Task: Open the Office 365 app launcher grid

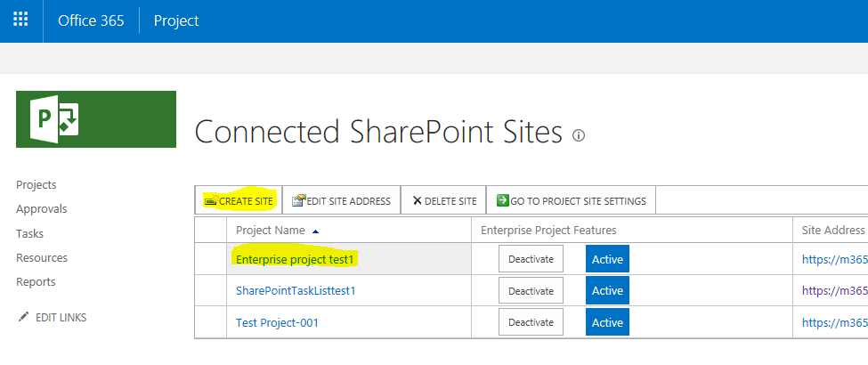Action: [20, 20]
